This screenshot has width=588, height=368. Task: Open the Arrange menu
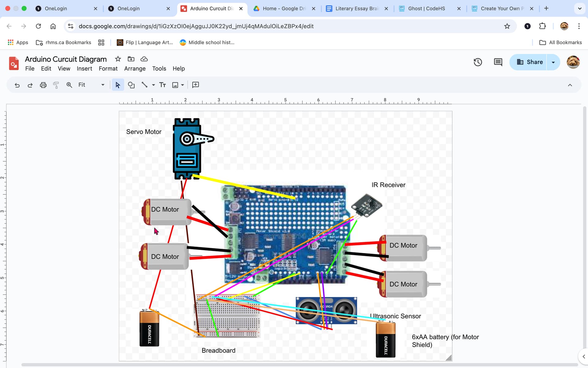pyautogui.click(x=135, y=68)
